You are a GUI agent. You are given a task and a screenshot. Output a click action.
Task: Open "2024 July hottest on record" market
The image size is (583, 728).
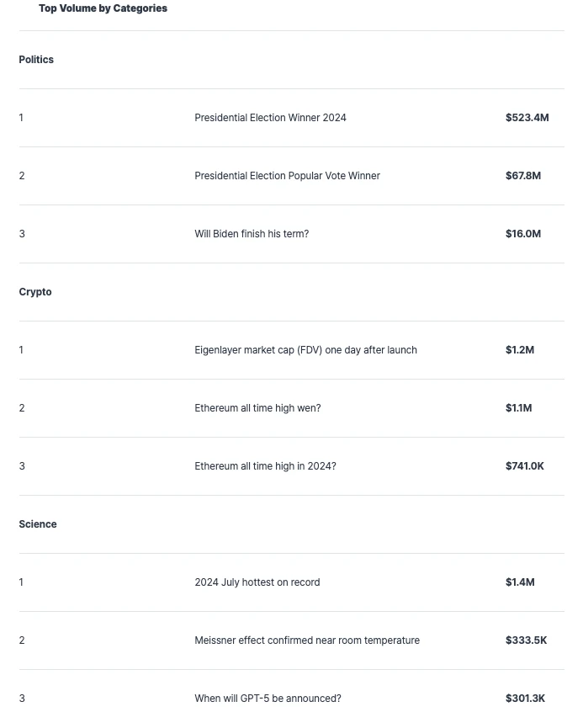coord(257,582)
